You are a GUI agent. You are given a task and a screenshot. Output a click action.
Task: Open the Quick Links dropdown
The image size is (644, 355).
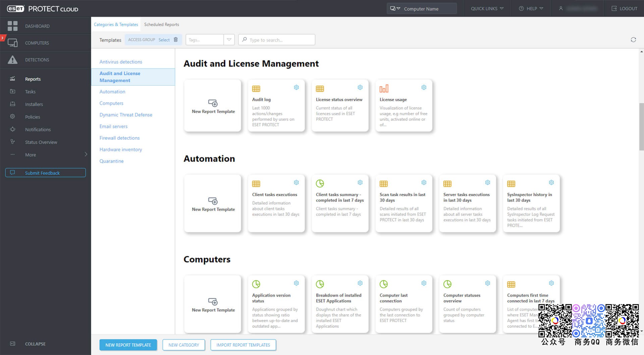(x=487, y=8)
